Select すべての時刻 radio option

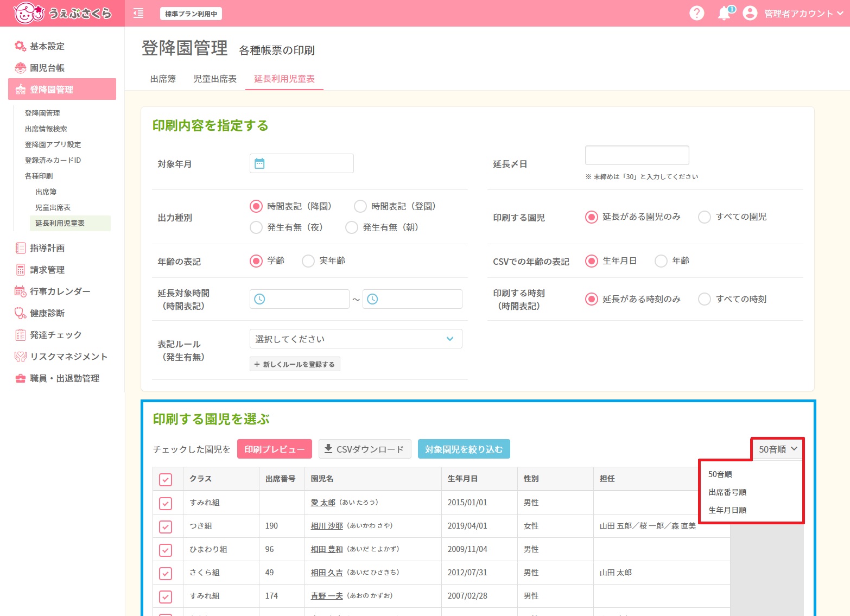coord(705,299)
